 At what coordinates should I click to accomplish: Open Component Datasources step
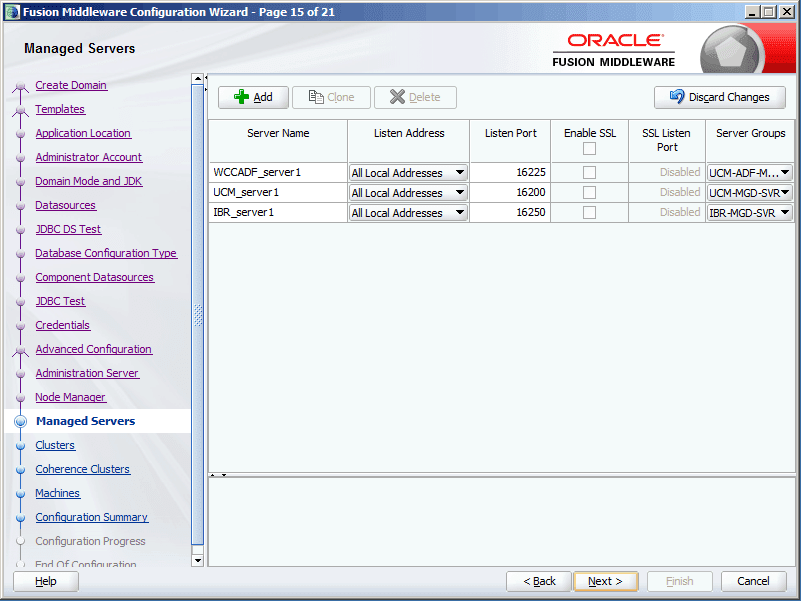(95, 278)
